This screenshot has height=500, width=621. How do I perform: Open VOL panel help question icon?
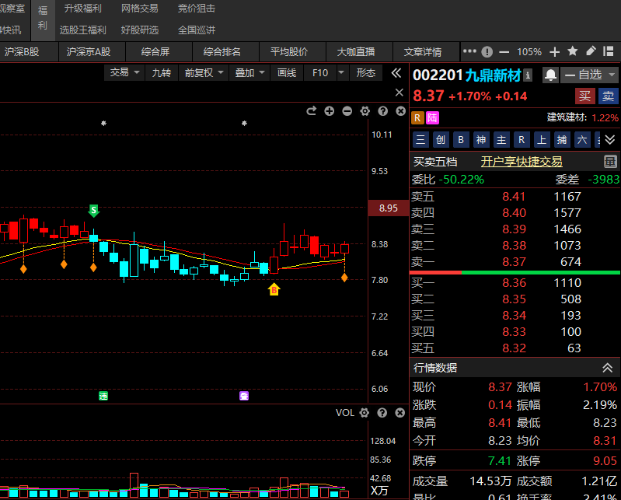[382, 413]
